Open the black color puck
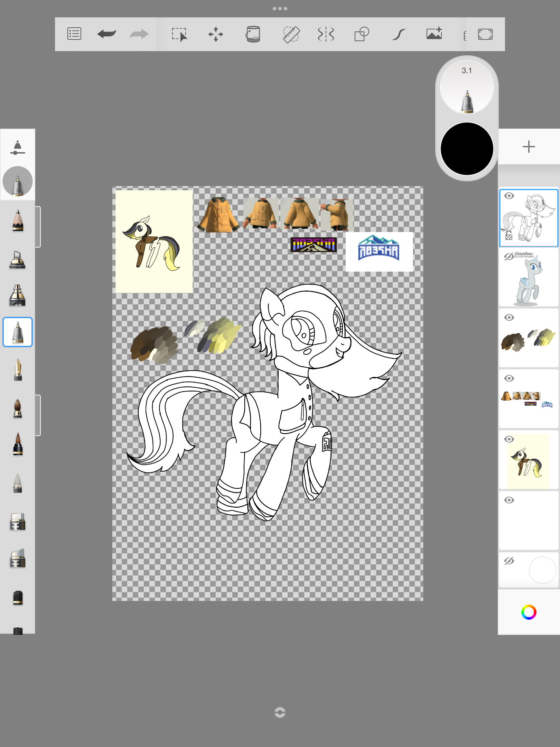This screenshot has height=747, width=560. [467, 149]
